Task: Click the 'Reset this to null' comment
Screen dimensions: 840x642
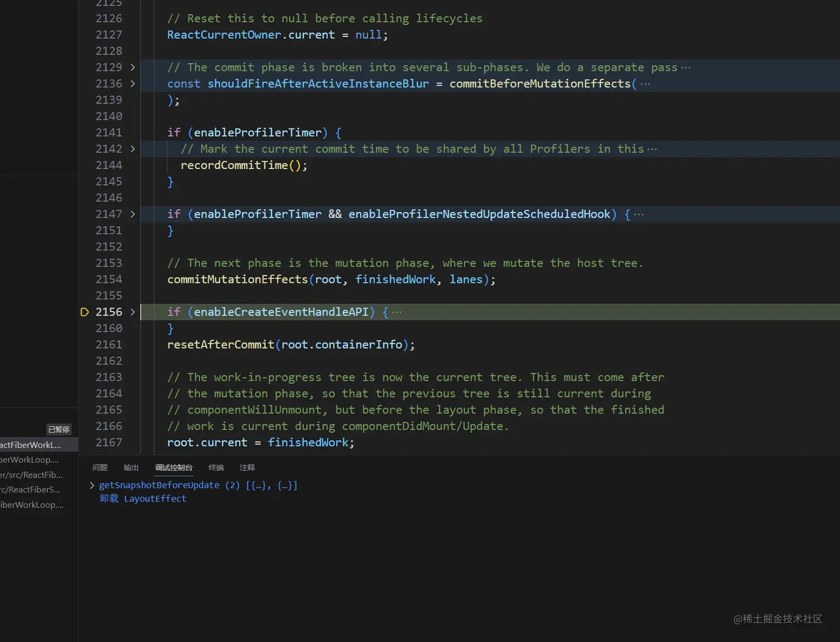Action: click(x=325, y=18)
